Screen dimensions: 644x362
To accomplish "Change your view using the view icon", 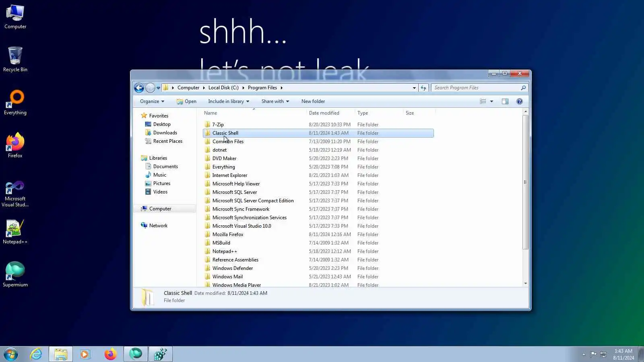I will (x=483, y=101).
